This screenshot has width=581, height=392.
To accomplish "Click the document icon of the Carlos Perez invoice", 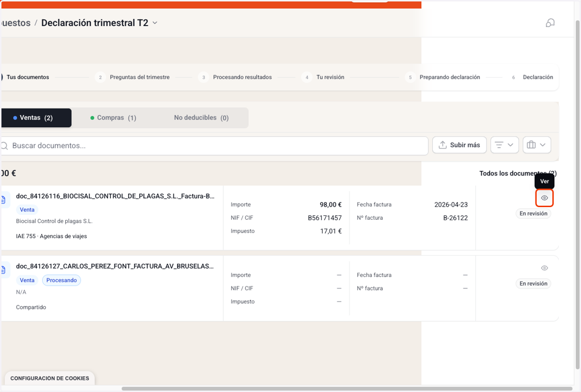I will point(4,270).
